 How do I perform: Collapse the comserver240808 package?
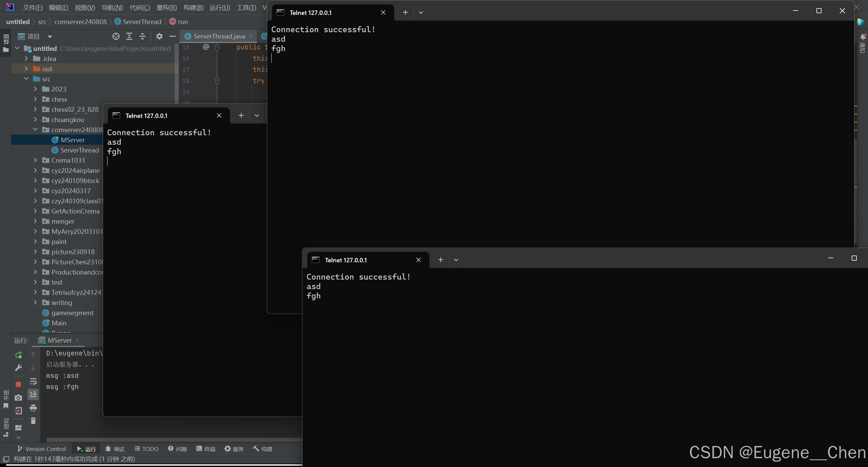(x=35, y=130)
